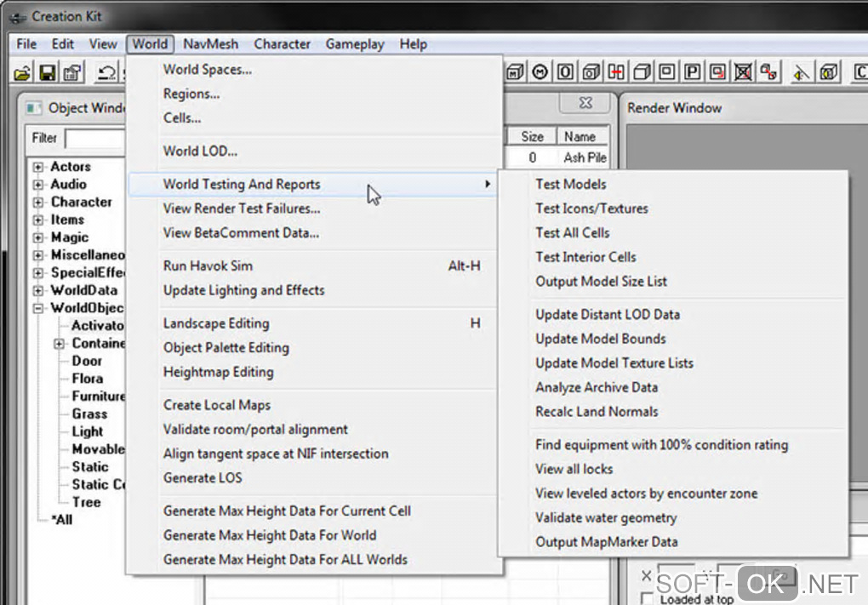Viewport: 868px width, 605px height.
Task: Click the two linked squares icon
Action: click(769, 72)
